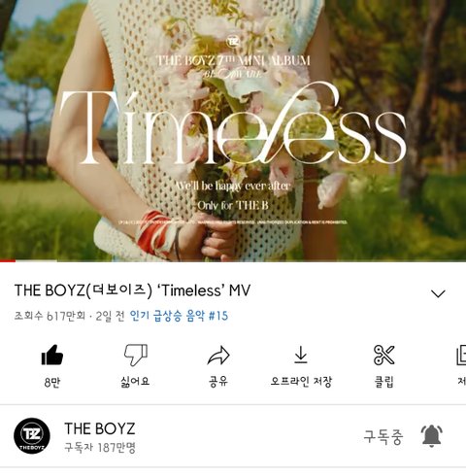Tap the partially visible save icon

click(461, 356)
